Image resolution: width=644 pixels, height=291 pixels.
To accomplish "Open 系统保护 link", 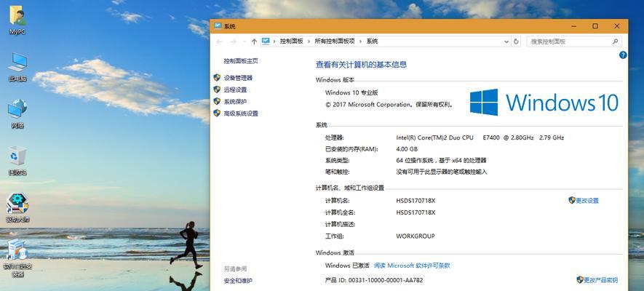I will pos(235,101).
